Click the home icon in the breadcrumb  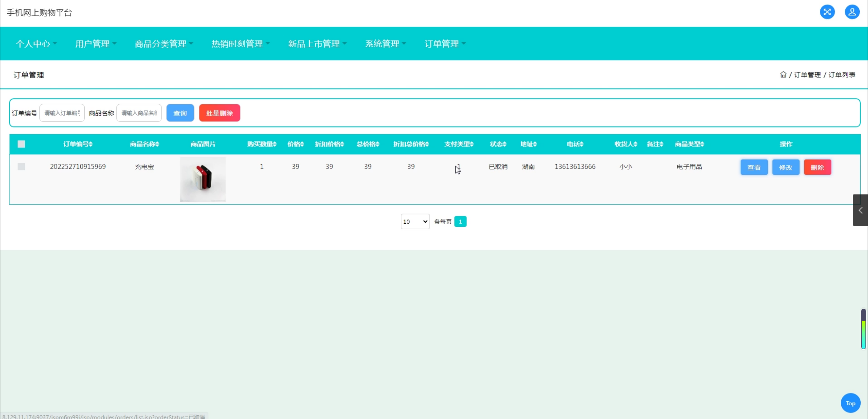(x=783, y=75)
